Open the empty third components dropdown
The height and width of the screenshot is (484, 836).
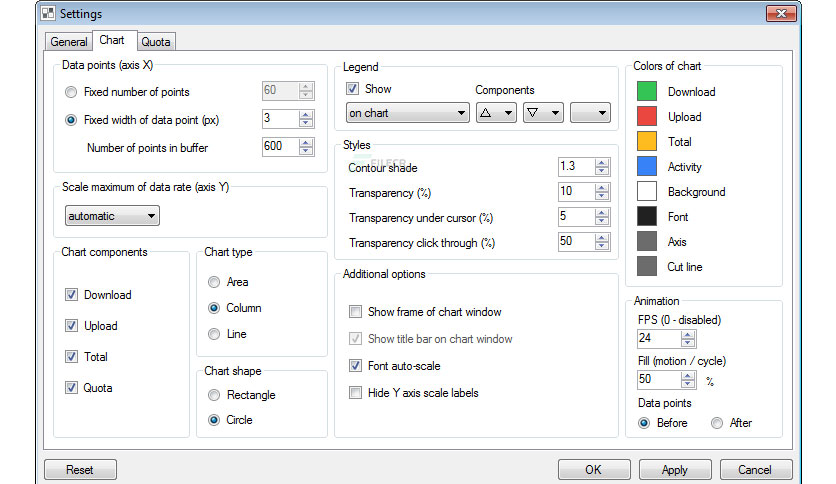(x=590, y=113)
